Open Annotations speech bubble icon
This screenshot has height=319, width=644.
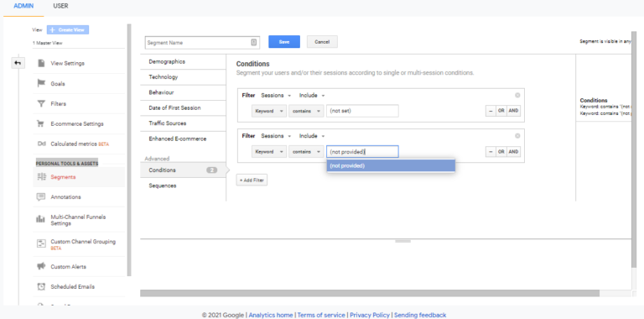point(41,197)
